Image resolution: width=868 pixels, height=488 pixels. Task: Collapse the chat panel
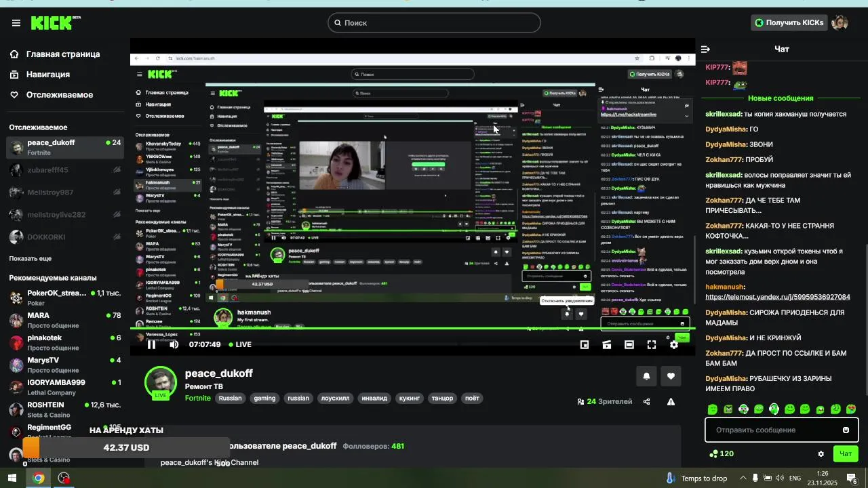point(705,49)
